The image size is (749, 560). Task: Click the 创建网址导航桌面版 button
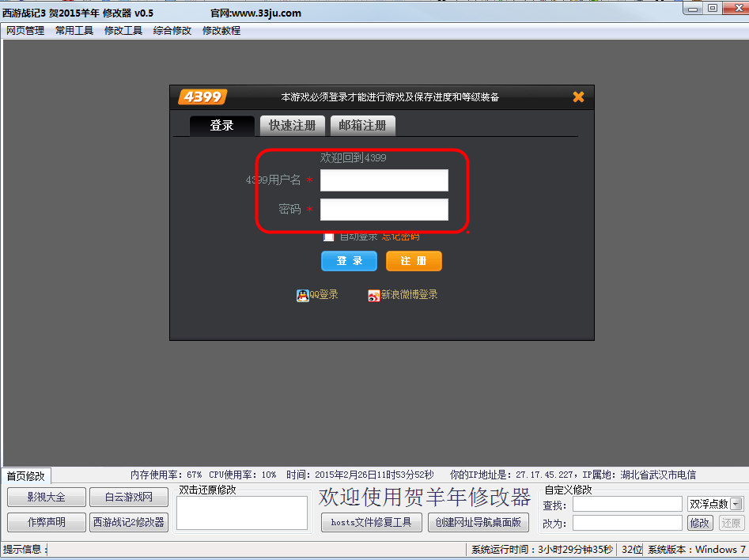(479, 522)
